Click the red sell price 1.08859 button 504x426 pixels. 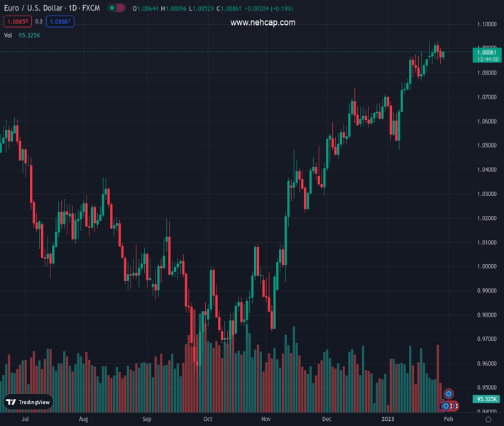(18, 21)
